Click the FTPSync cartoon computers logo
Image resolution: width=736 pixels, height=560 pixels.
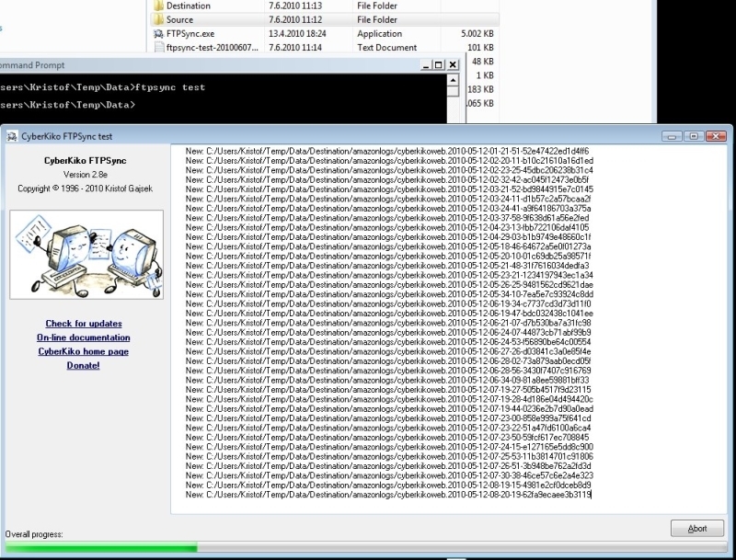pos(83,255)
